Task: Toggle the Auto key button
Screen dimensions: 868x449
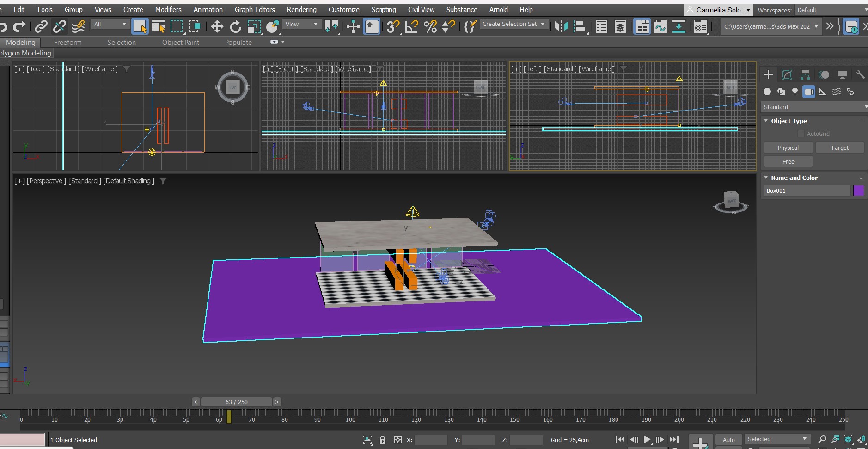Action: point(728,440)
